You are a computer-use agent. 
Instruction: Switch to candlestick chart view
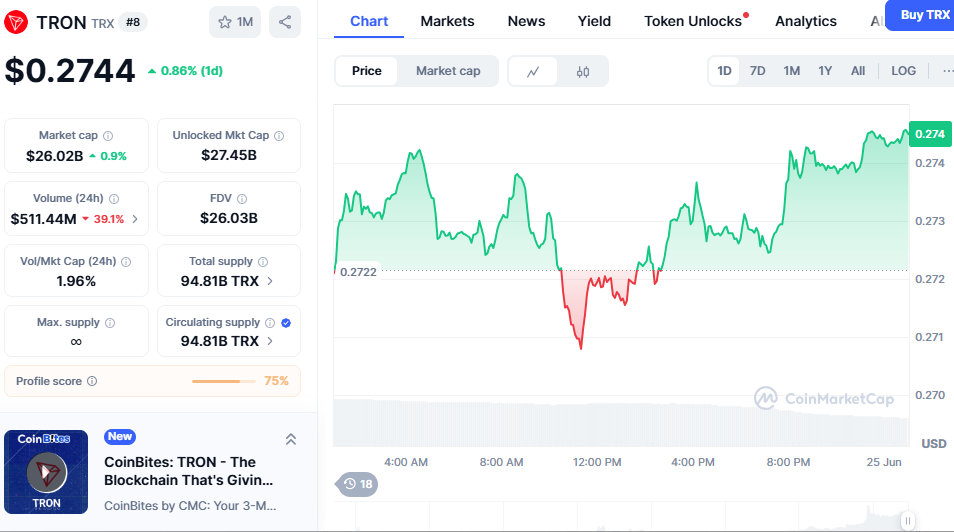click(583, 71)
